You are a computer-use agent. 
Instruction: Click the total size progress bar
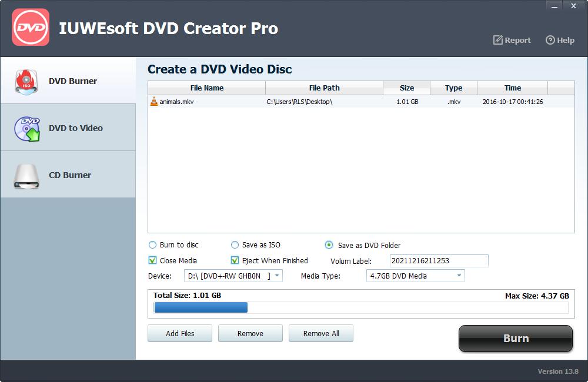tap(362, 307)
